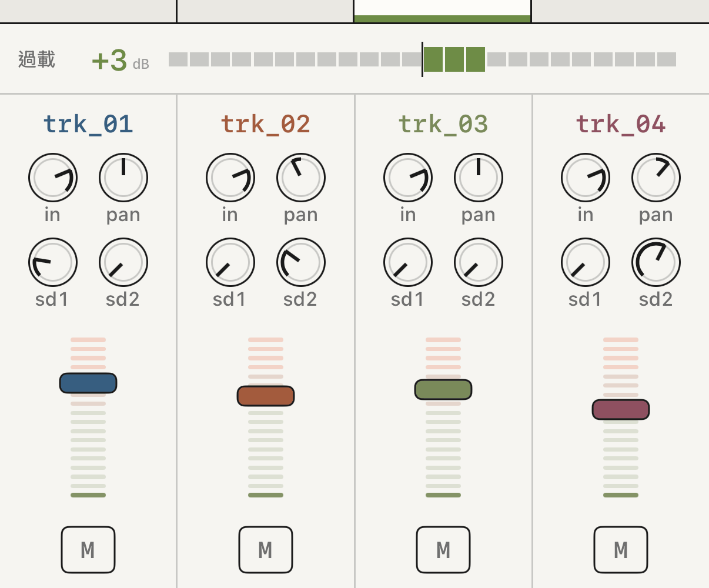Click the +3 dB overload readout

[121, 60]
